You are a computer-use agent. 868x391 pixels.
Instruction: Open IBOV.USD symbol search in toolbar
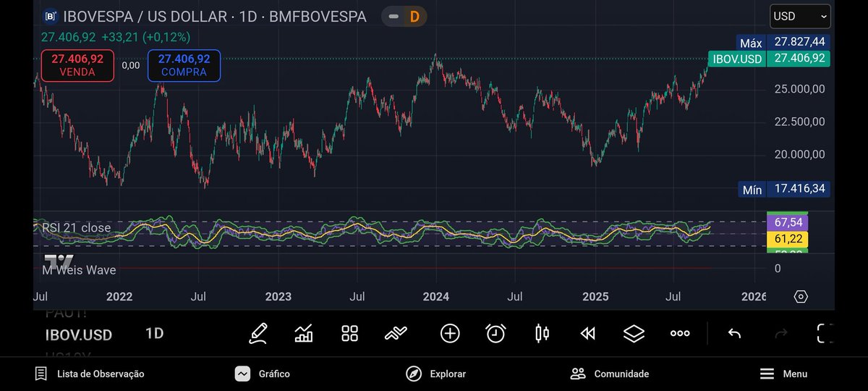click(79, 335)
